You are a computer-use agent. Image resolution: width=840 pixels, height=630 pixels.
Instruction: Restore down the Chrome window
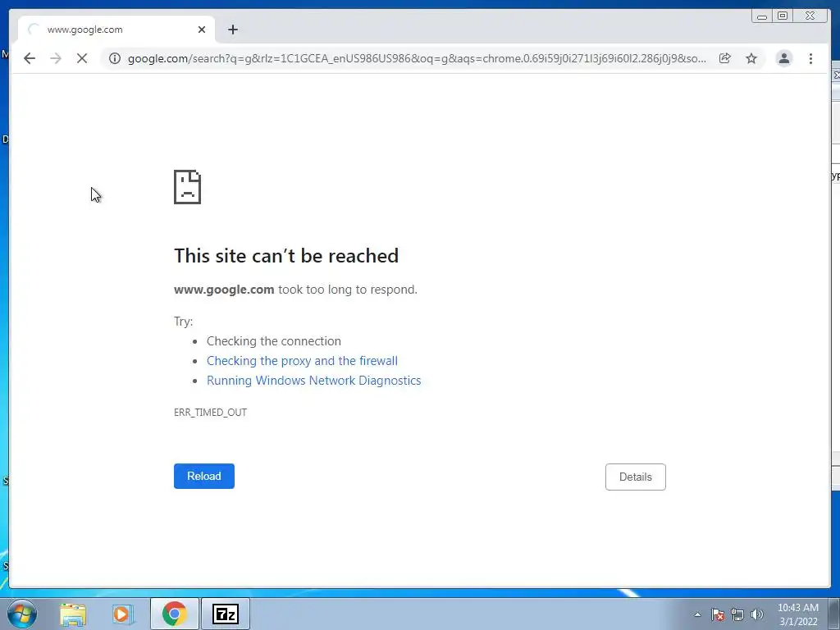[x=783, y=16]
